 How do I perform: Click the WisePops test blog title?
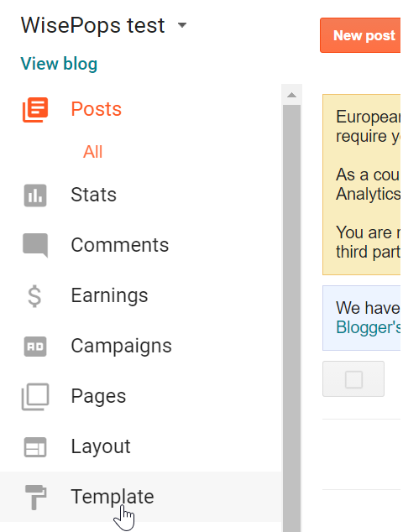click(92, 25)
